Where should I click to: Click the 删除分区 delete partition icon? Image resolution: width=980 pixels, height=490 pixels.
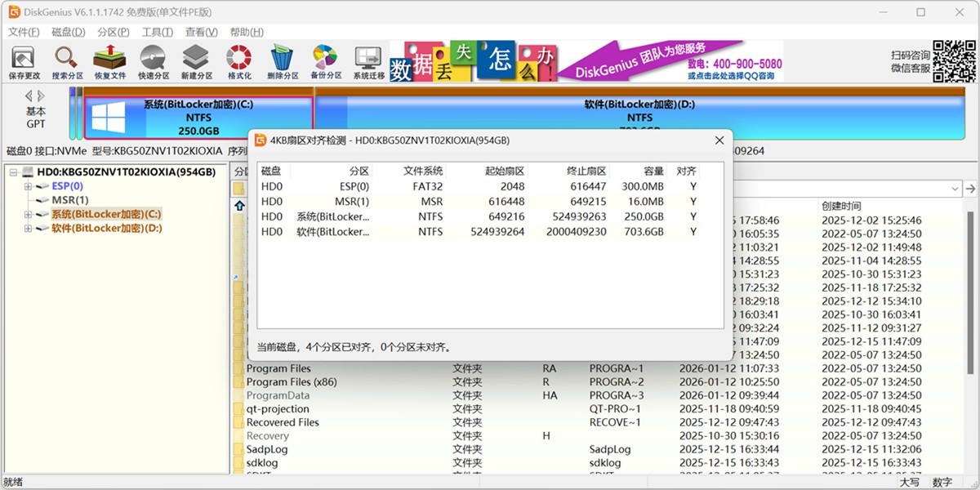(283, 62)
